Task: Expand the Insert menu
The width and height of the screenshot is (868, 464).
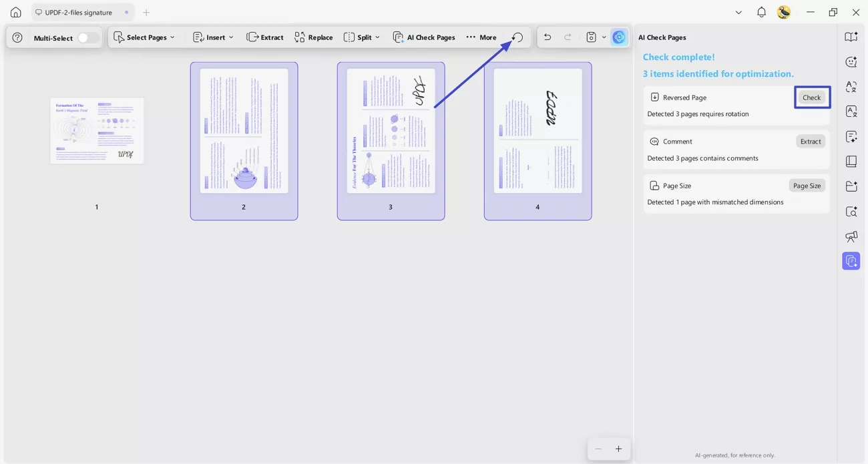Action: coord(212,37)
